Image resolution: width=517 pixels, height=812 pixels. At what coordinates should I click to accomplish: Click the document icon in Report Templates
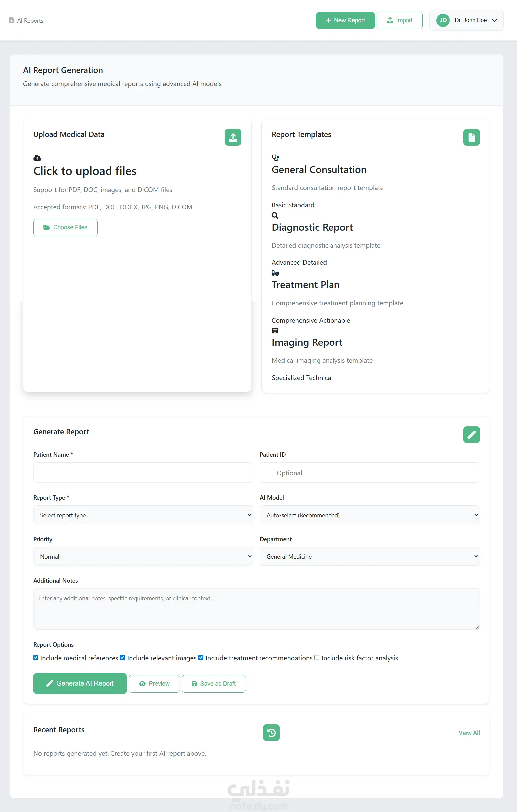click(471, 137)
